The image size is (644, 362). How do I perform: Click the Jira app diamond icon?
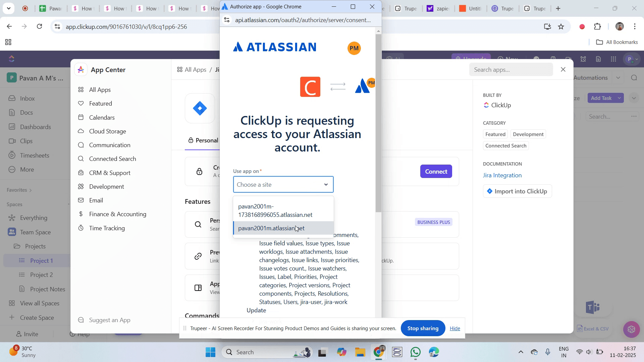[200, 108]
